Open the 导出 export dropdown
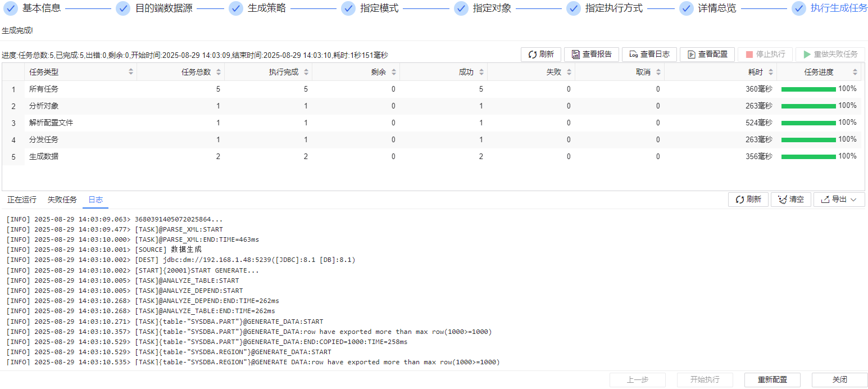 [x=839, y=200]
